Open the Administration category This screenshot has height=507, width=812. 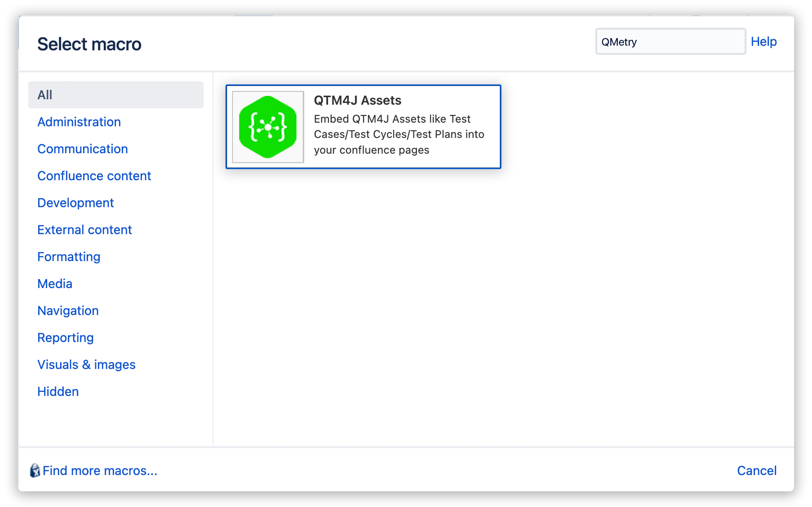point(79,122)
